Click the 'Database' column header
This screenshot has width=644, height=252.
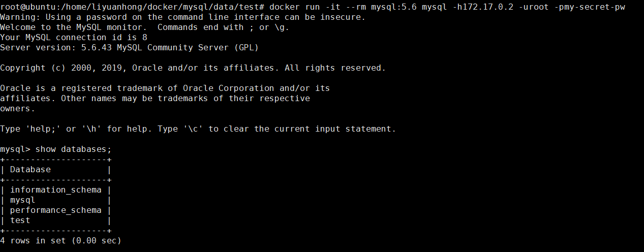coord(30,170)
